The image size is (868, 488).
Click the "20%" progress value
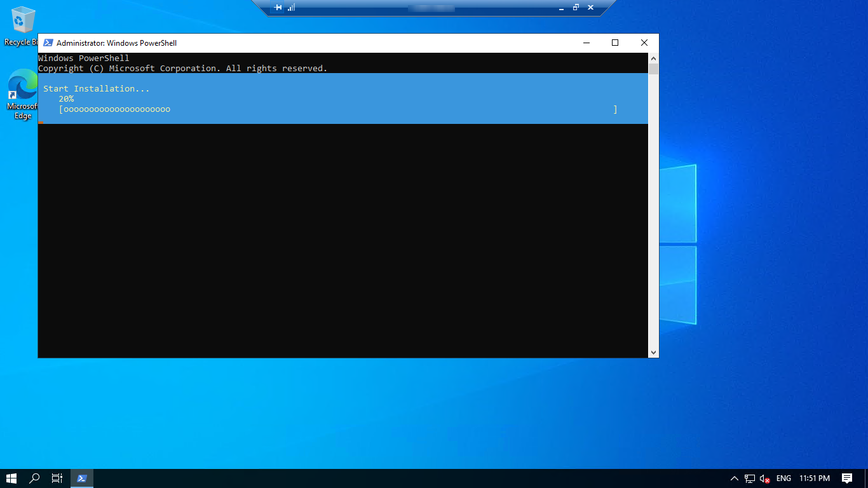pyautogui.click(x=66, y=99)
